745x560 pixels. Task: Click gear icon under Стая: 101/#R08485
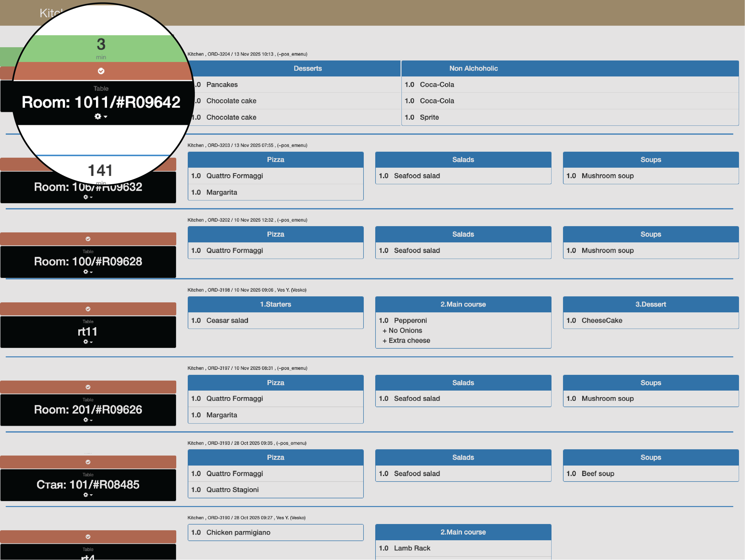[x=87, y=495]
